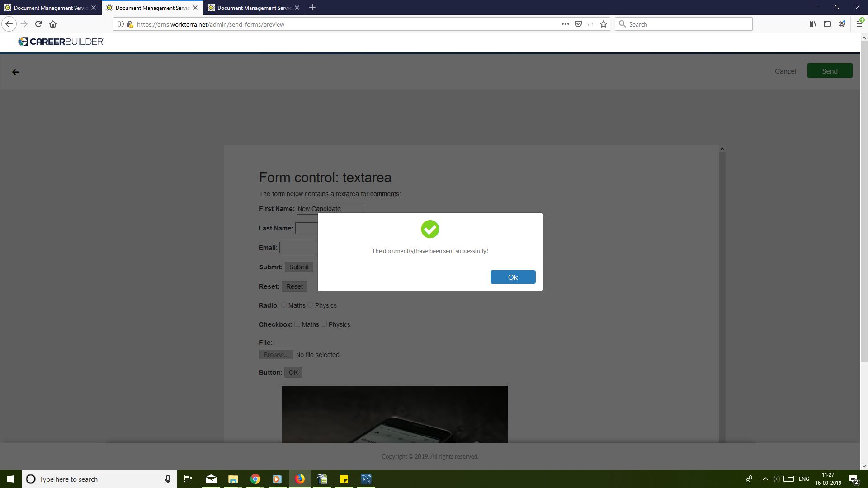Viewport: 868px width, 488px height.
Task: Open Firefox library icon
Action: click(813, 24)
